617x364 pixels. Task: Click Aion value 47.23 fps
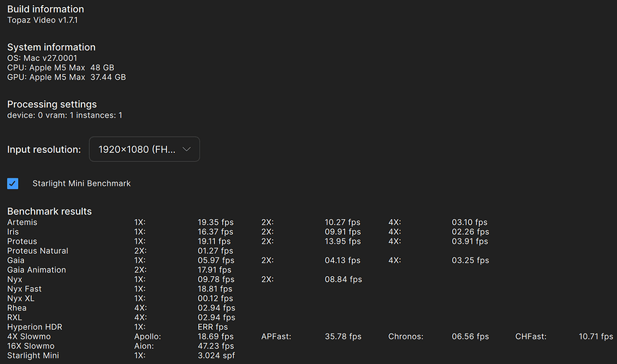pyautogui.click(x=216, y=346)
